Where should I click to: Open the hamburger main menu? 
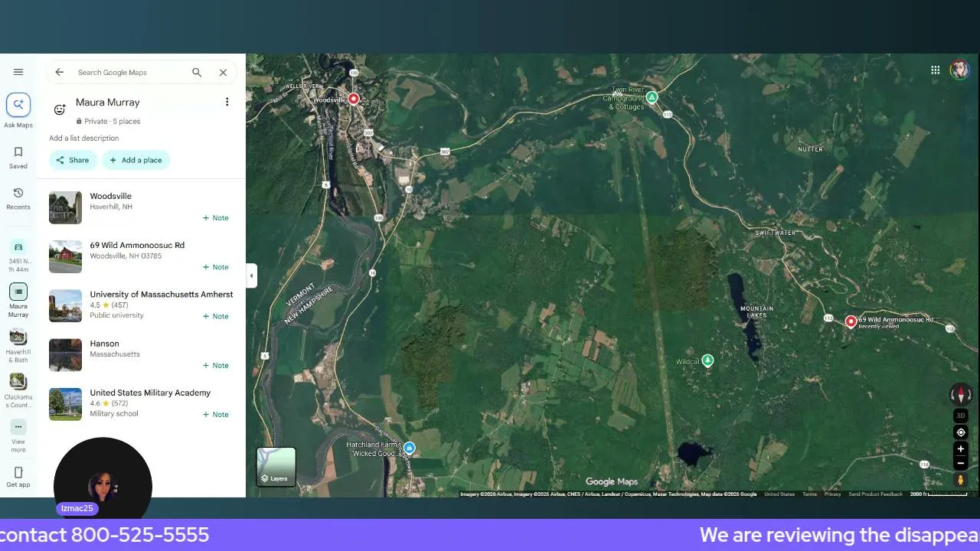click(18, 72)
